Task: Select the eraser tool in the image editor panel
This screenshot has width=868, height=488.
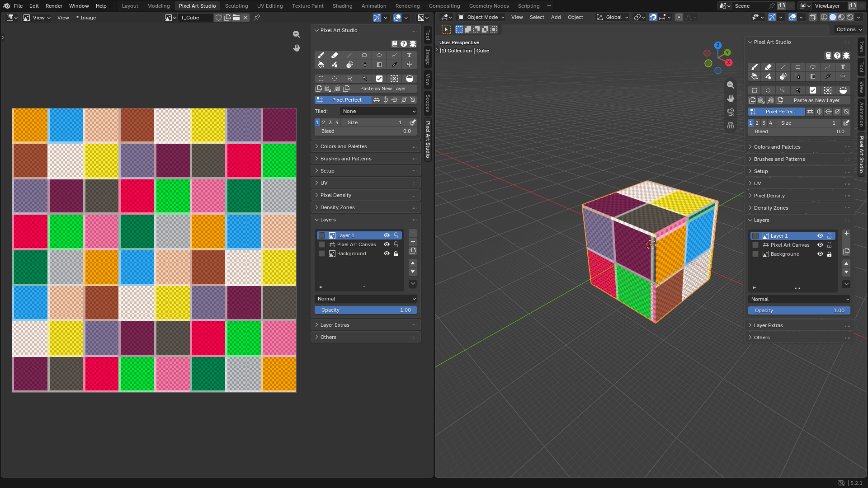Action: (335, 55)
